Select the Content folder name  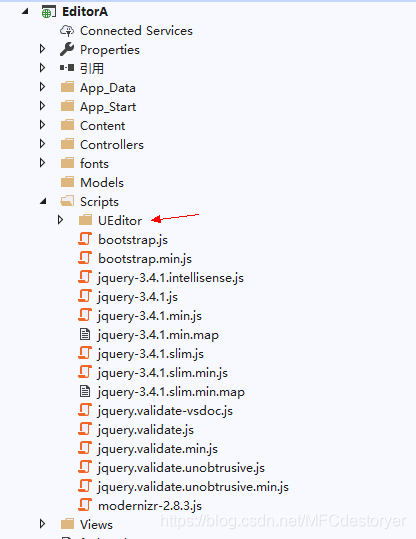tap(102, 126)
